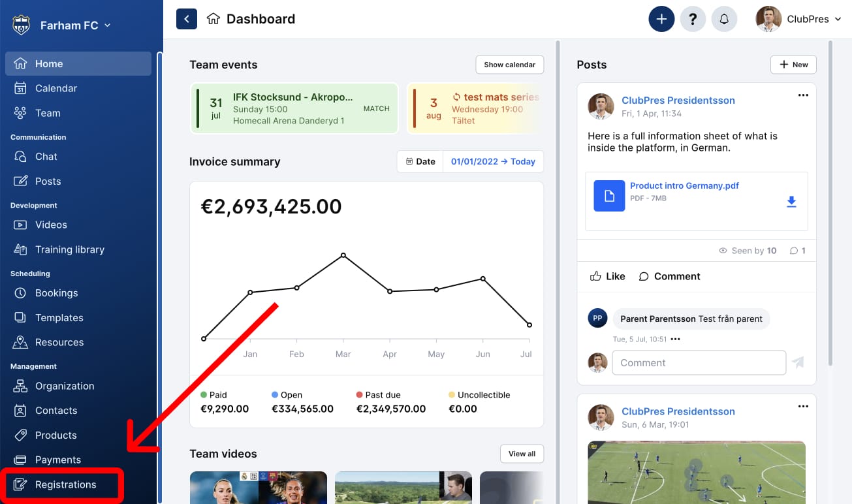Open the Bookings page
This screenshot has height=504, width=852.
pyautogui.click(x=57, y=292)
